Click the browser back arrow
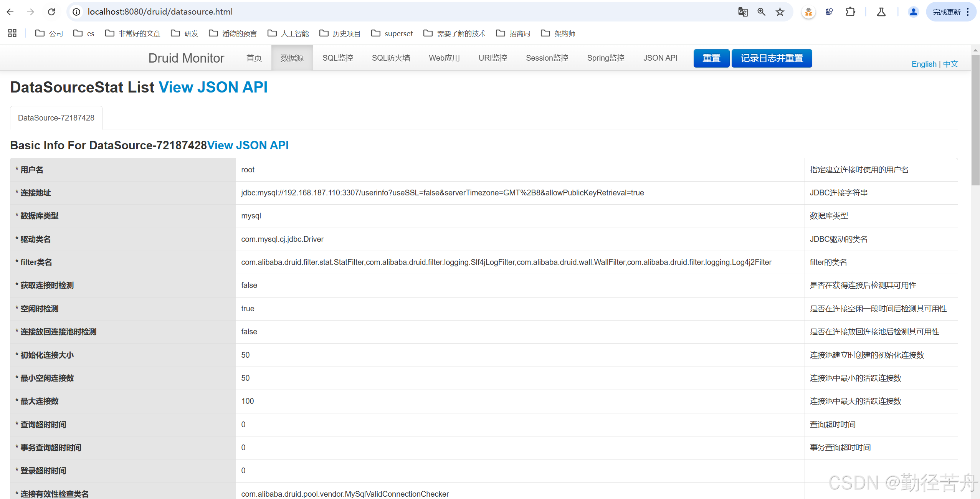The image size is (980, 499). pos(10,12)
